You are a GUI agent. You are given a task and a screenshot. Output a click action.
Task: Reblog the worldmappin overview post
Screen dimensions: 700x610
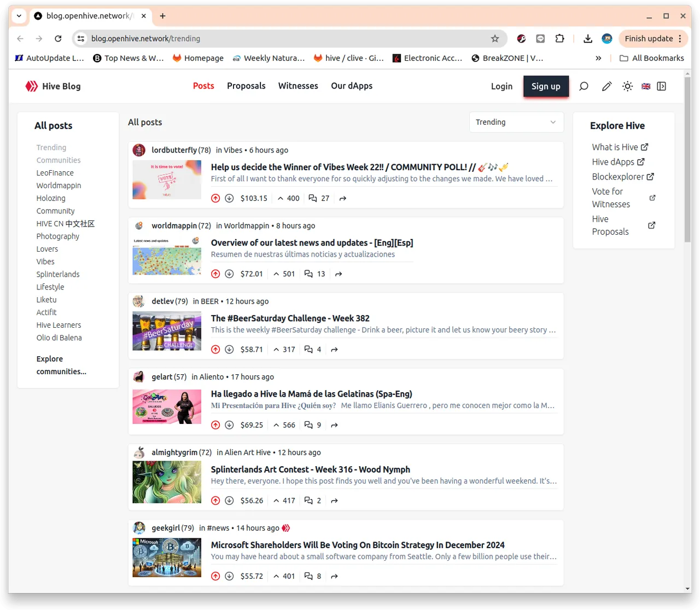pyautogui.click(x=339, y=274)
